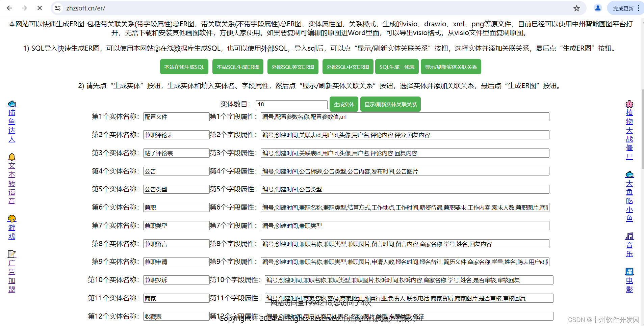The image size is (644, 326).
Task: Click the 6th attributes field with 结算方式
Action: pyautogui.click(x=405, y=208)
